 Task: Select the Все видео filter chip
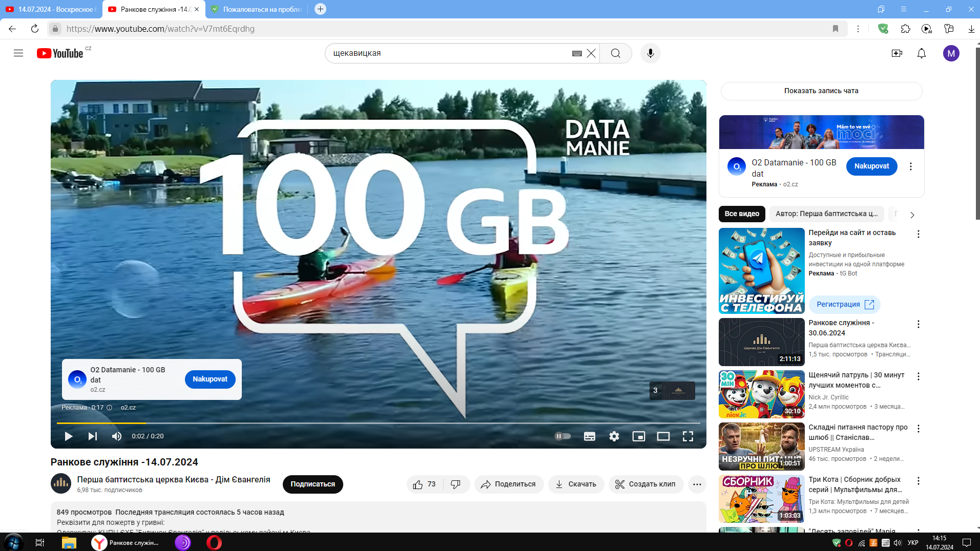(741, 214)
